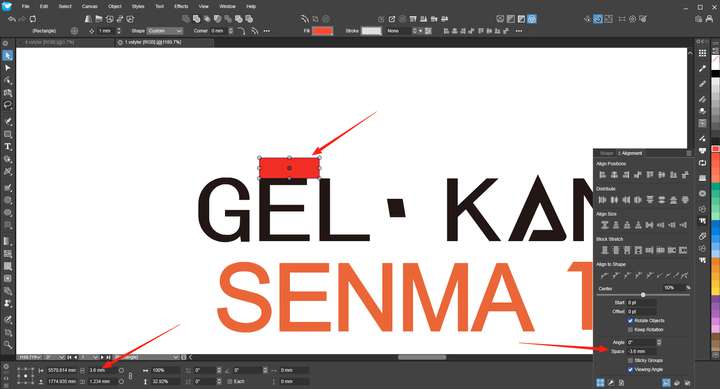Click the Center percentage slider handle
Viewport: 720px width, 389px height.
tap(643, 295)
